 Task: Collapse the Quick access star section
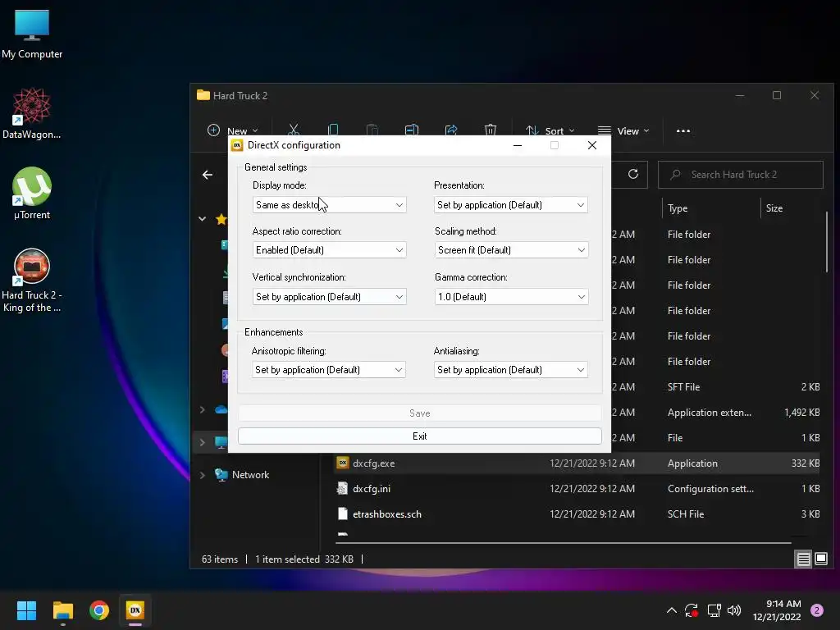click(x=202, y=218)
